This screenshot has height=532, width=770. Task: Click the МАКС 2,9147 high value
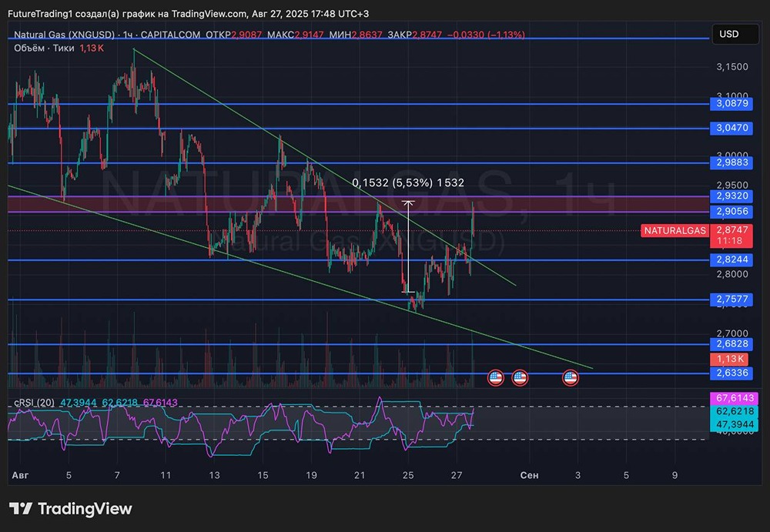coord(296,35)
